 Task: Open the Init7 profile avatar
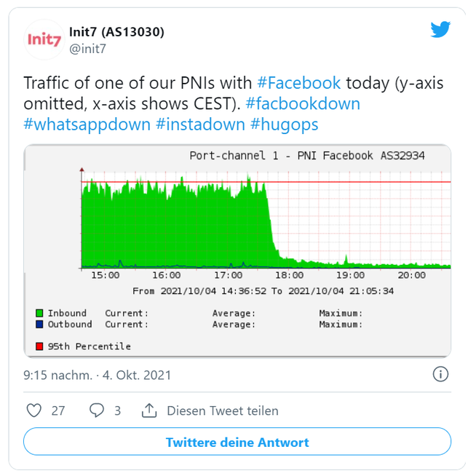point(44,39)
